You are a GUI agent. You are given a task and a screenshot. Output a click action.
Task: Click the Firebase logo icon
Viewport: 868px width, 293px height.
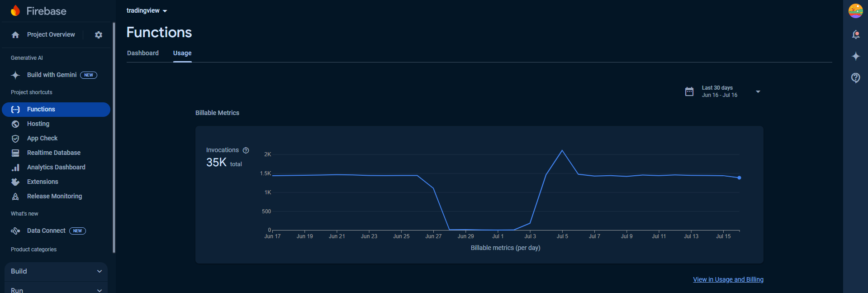(x=15, y=11)
